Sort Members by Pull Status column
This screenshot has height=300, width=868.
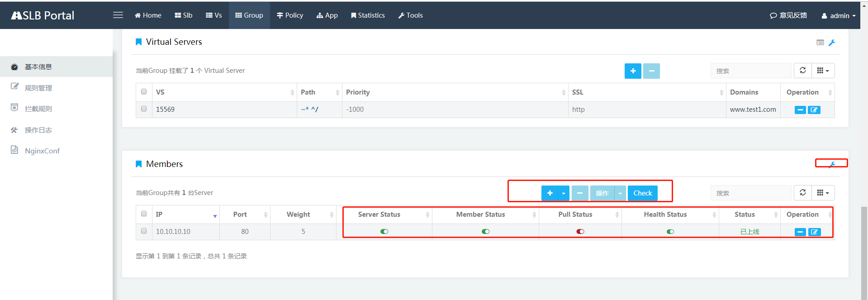(580, 214)
